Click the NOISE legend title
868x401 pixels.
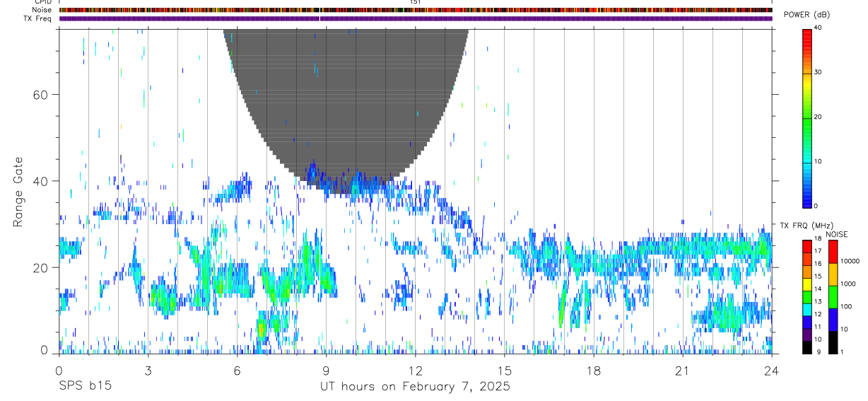tap(838, 234)
